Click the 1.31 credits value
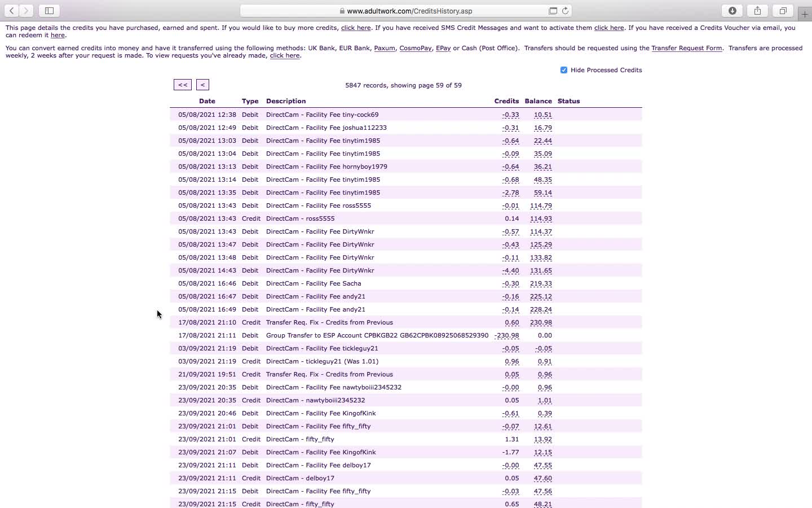 [512, 439]
